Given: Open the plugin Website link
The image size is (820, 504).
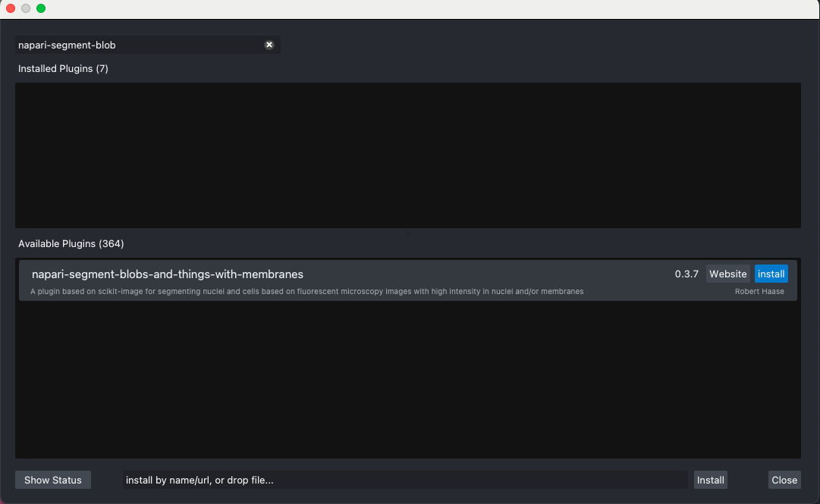Looking at the screenshot, I should click(x=727, y=274).
